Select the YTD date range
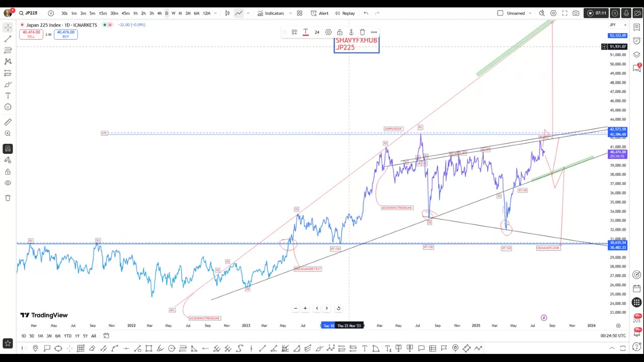The width and height of the screenshot is (644, 362). (x=67, y=336)
